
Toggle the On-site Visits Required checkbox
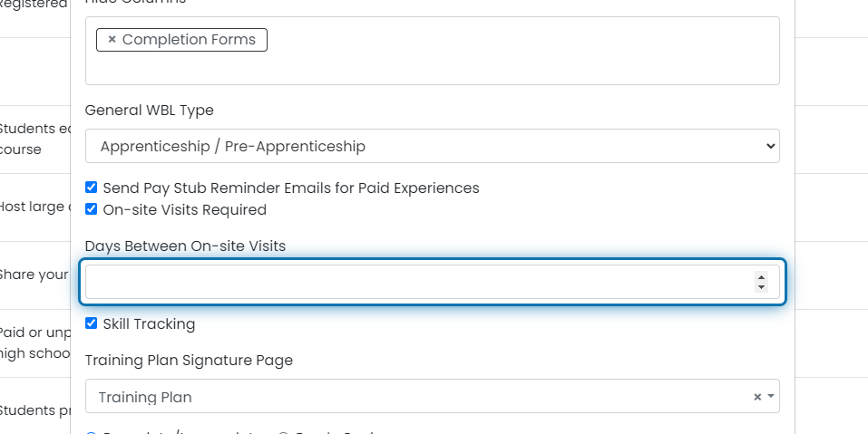(92, 209)
